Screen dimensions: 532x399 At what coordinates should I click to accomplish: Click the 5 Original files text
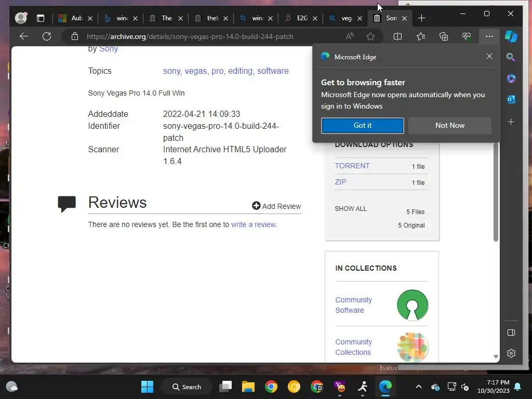(411, 225)
